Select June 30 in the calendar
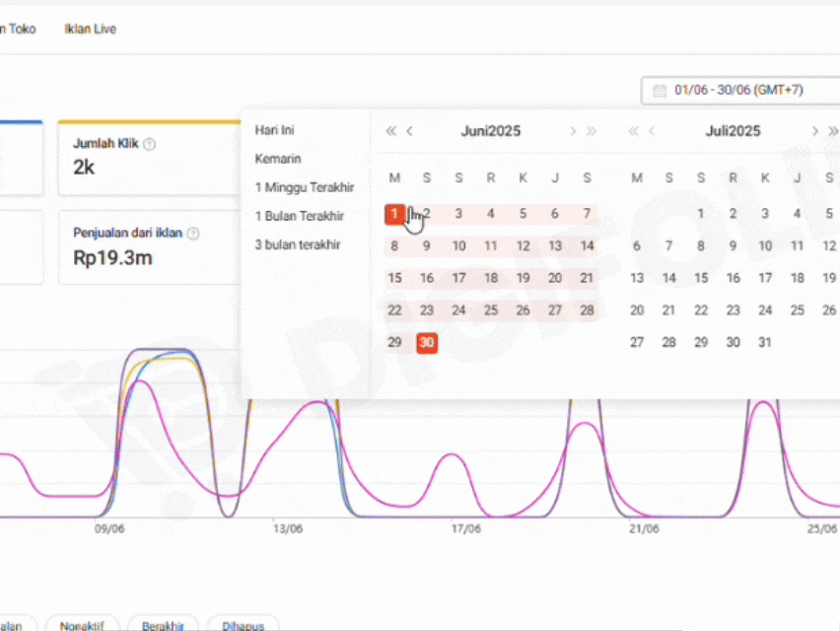The width and height of the screenshot is (840, 631). click(x=426, y=342)
